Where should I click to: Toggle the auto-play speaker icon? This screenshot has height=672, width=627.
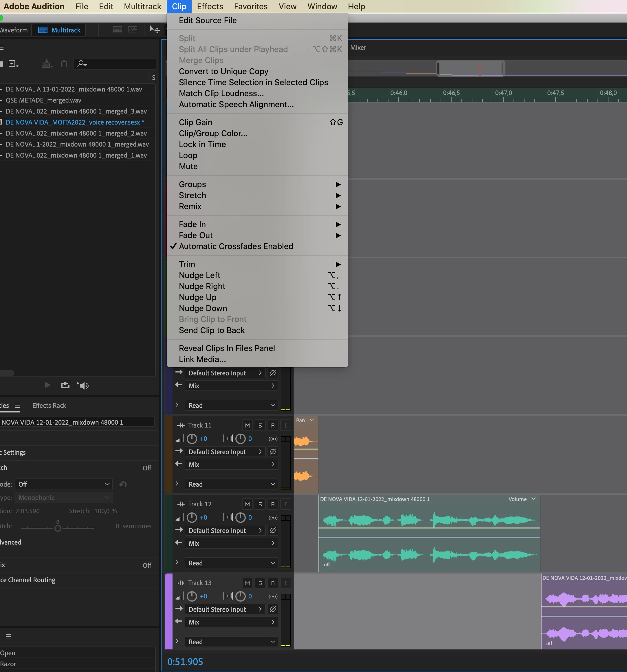pos(83,385)
